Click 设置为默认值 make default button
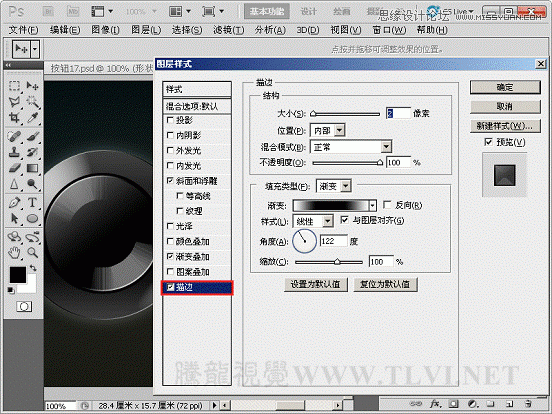Screen dimensions: 552x414 [316, 284]
